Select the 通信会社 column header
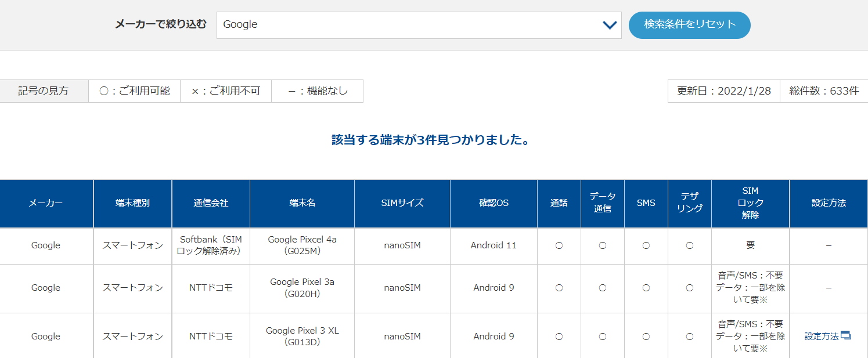 click(x=211, y=203)
